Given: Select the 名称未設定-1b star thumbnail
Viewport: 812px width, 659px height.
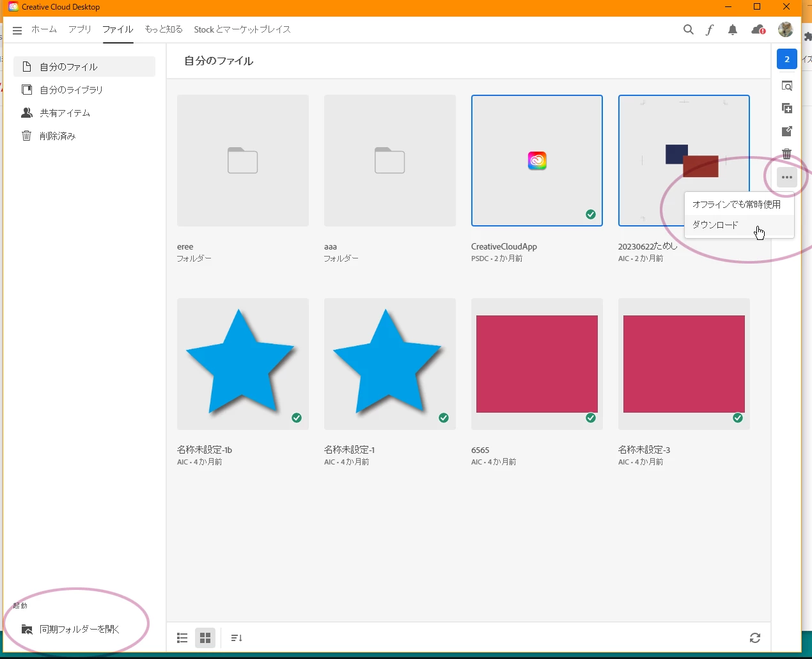Looking at the screenshot, I should pyautogui.click(x=243, y=364).
